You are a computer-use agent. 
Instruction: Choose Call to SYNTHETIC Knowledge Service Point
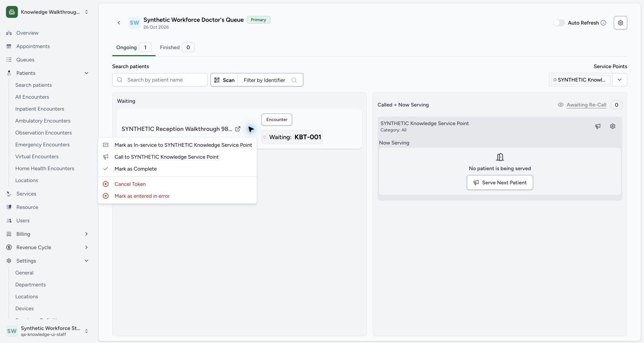[177, 157]
